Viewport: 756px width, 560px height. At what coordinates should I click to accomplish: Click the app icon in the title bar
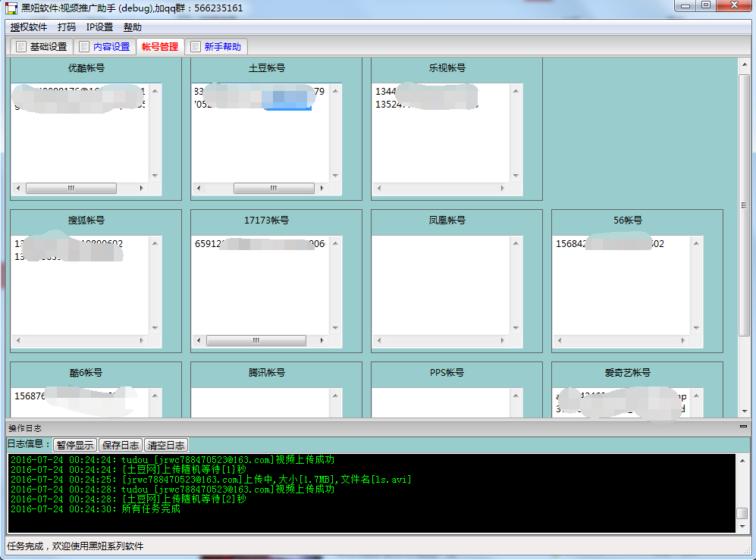11,8
